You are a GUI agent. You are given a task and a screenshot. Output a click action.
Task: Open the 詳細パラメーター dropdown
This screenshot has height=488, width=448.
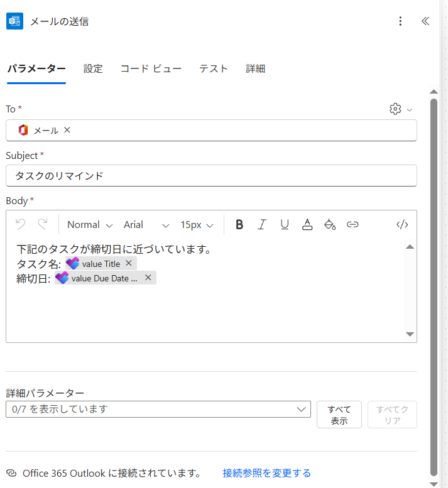[x=158, y=409]
